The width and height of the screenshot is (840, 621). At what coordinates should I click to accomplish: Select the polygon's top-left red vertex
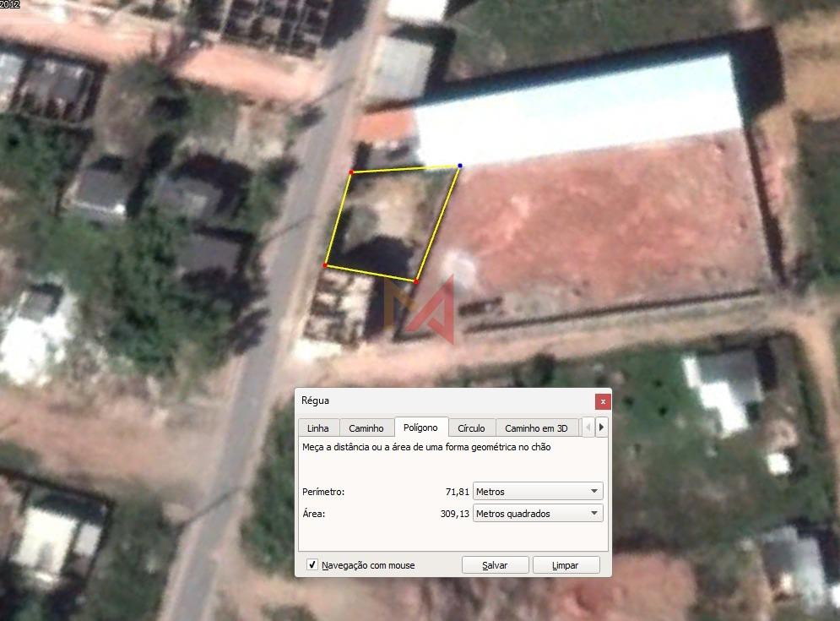pos(351,172)
